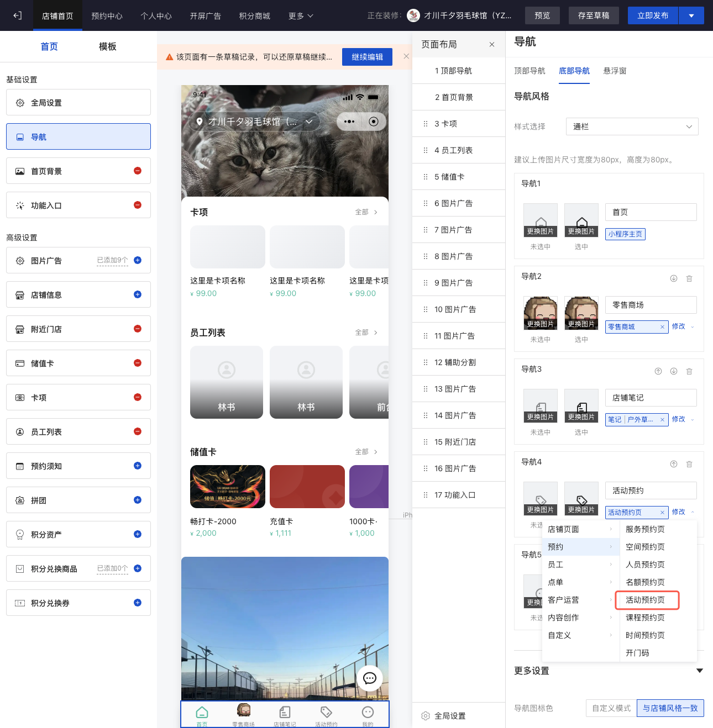Open the 更多 dropdown in the top bar
The width and height of the screenshot is (713, 728).
(301, 16)
